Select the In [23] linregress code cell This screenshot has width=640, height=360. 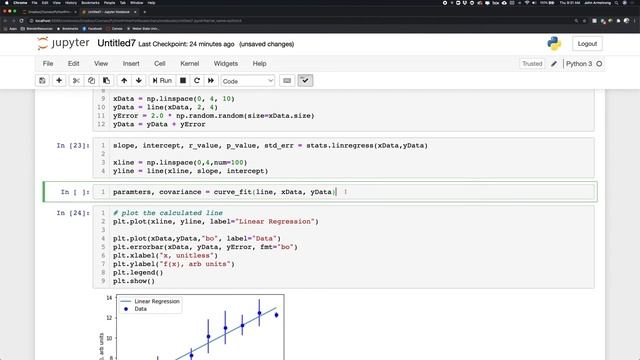(343, 158)
